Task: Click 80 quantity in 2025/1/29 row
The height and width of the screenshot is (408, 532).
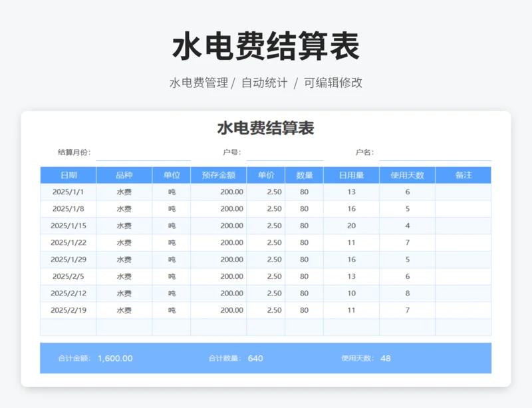Action: (305, 260)
